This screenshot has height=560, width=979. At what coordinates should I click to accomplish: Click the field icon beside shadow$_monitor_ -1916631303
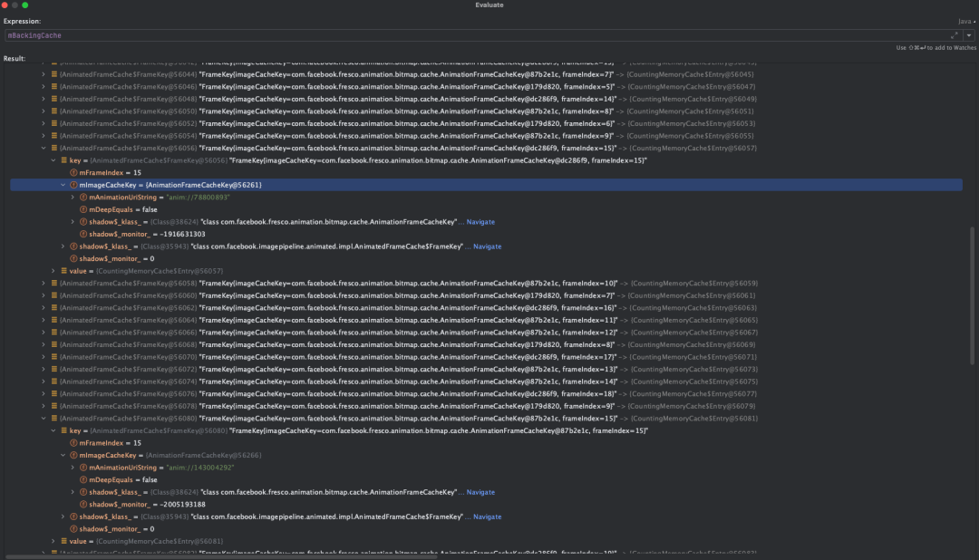[x=83, y=234]
